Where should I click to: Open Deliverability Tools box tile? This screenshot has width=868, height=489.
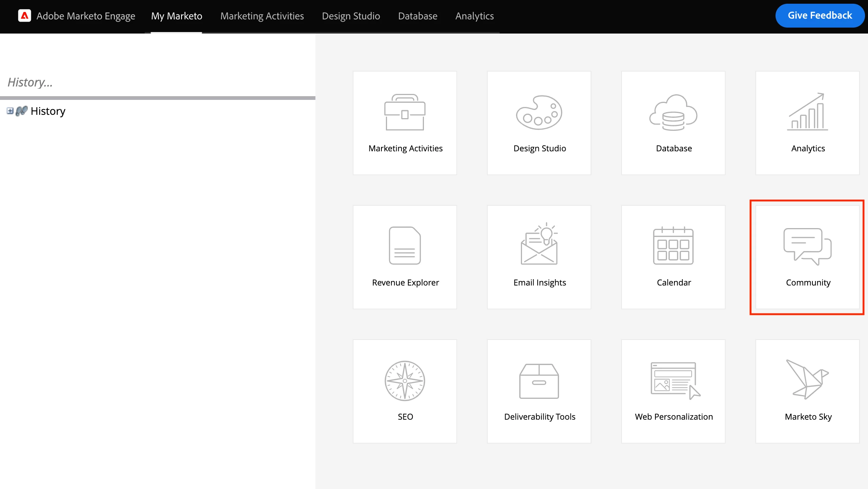click(x=539, y=391)
